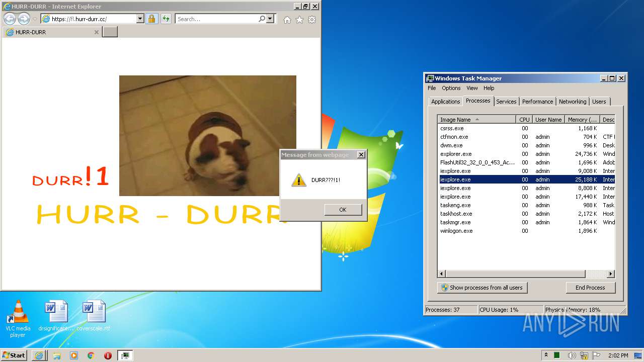Click Task Manager taskbar icon
The width and height of the screenshot is (644, 362).
pyautogui.click(x=125, y=355)
